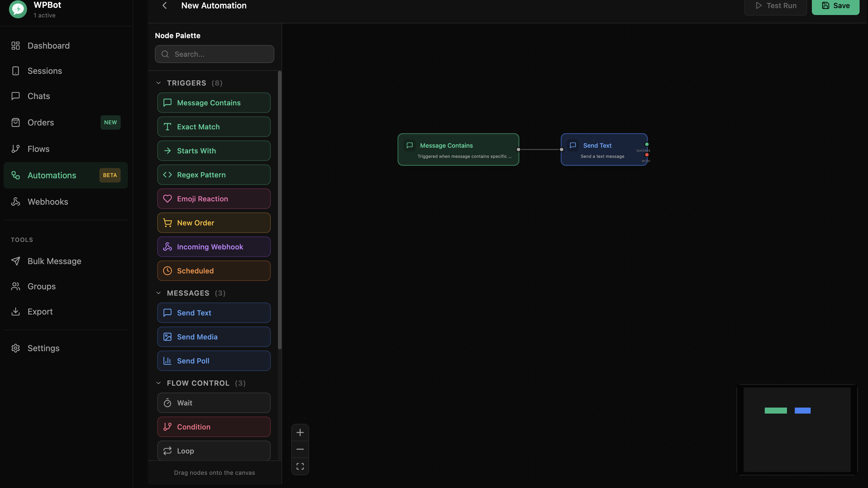Collapse the MESSAGES section

[159, 293]
